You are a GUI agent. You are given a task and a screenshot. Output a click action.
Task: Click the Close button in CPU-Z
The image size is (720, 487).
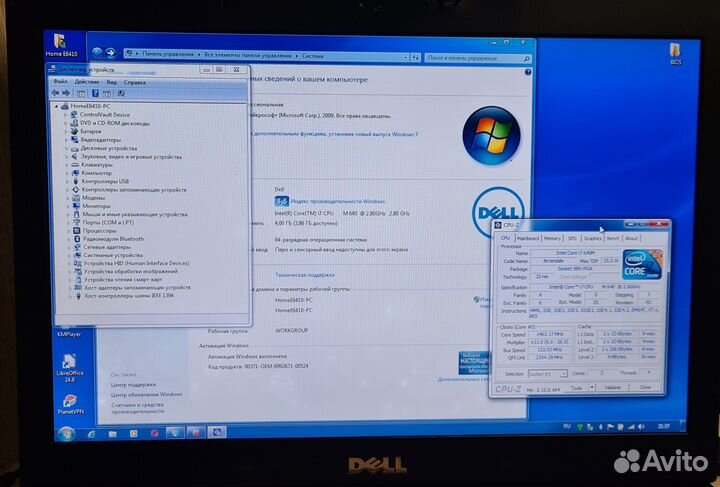[645, 387]
